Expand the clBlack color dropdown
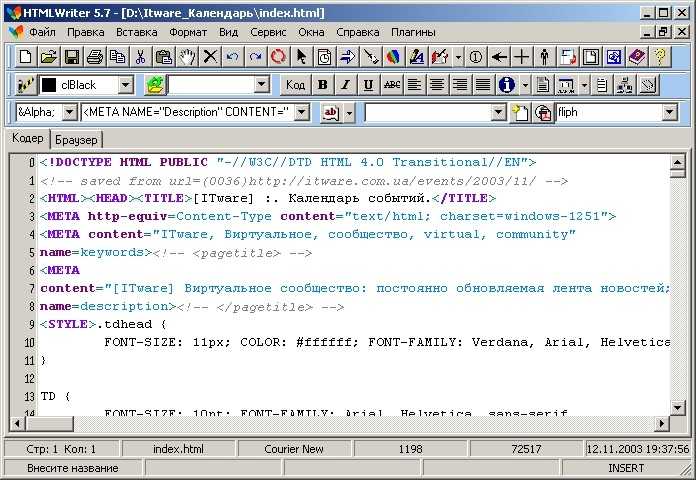This screenshot has width=696, height=480. click(x=126, y=84)
